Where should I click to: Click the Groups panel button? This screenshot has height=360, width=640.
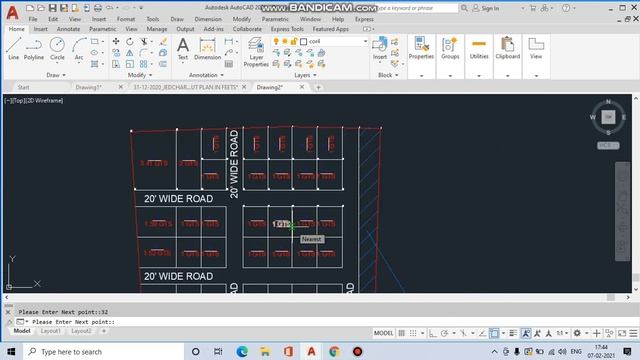[x=450, y=48]
